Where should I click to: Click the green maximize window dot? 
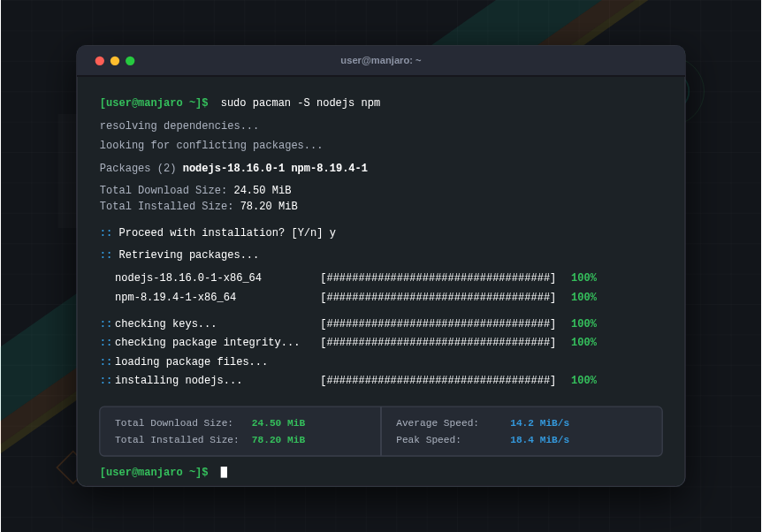(130, 61)
